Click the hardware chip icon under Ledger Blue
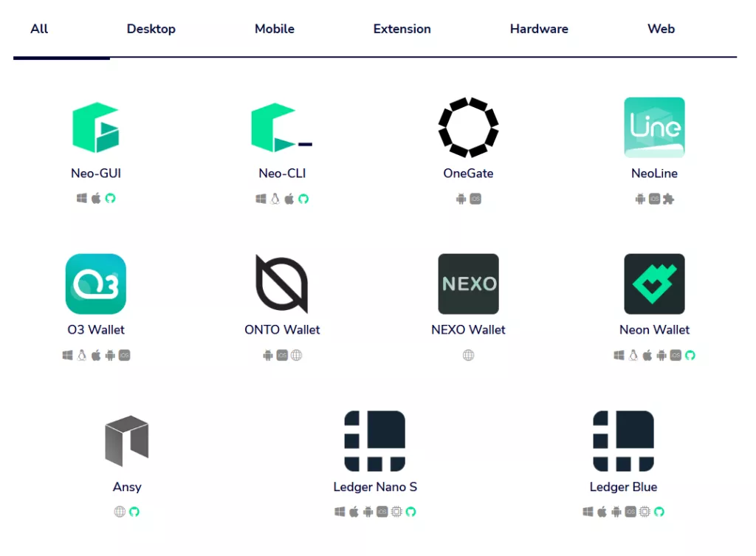Screen dimensions: 756x556 tap(645, 512)
